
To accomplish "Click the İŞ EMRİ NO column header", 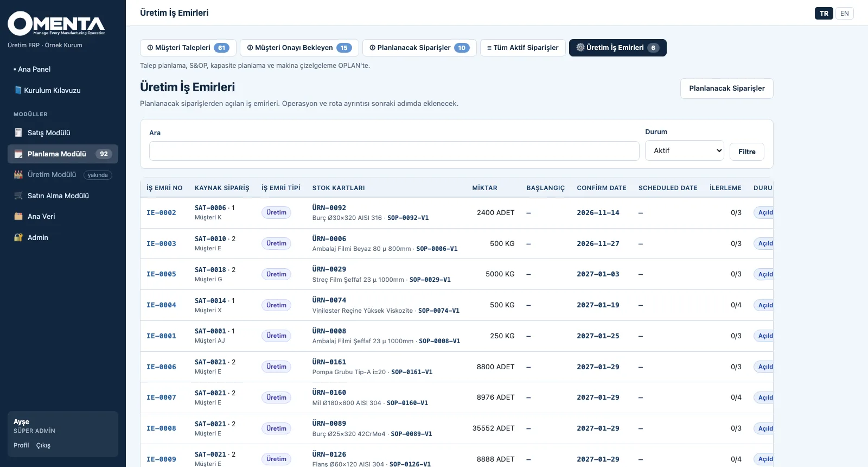I will tap(164, 188).
